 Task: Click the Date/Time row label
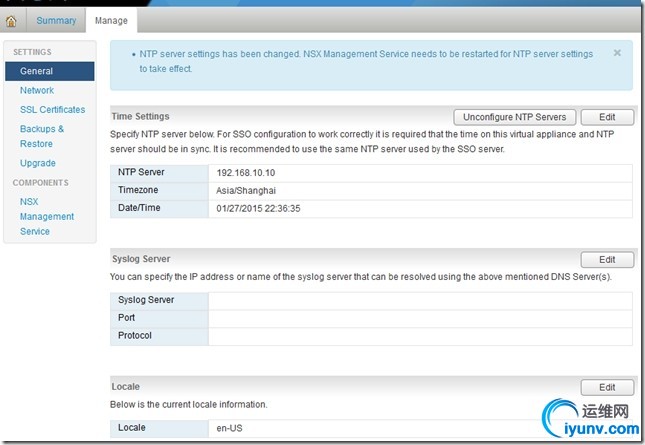pyautogui.click(x=139, y=208)
